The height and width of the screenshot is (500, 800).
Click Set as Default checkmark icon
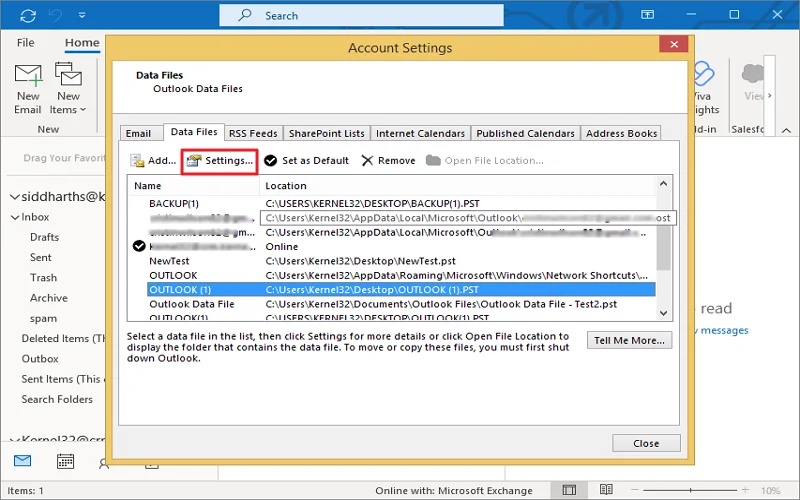[270, 161]
